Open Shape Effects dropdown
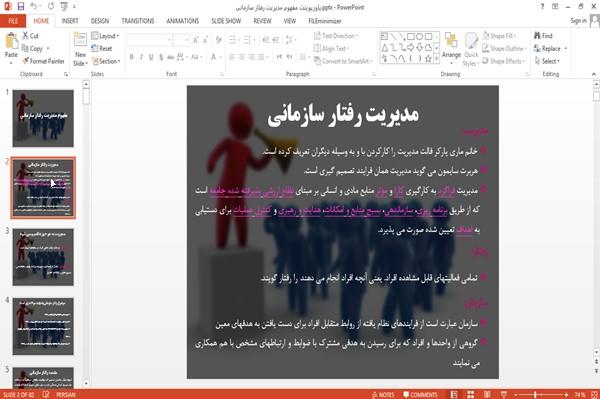The width and height of the screenshot is (600, 399). (x=503, y=61)
